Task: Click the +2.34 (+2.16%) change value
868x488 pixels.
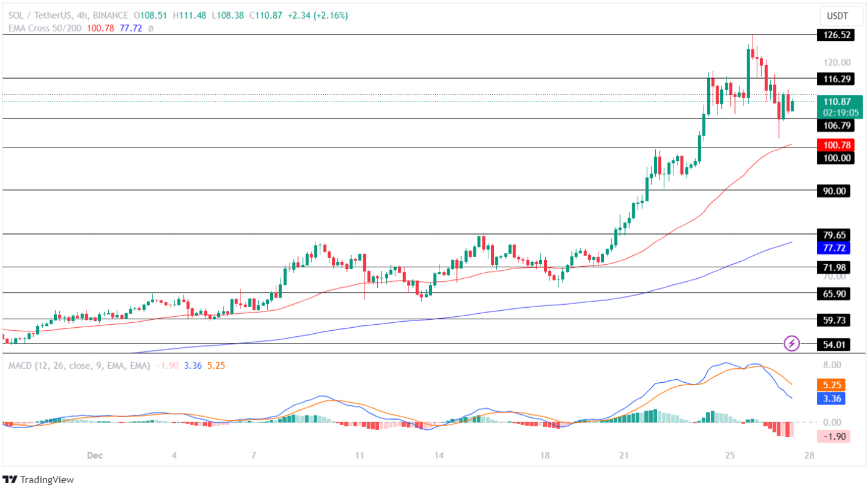Action: click(x=319, y=16)
